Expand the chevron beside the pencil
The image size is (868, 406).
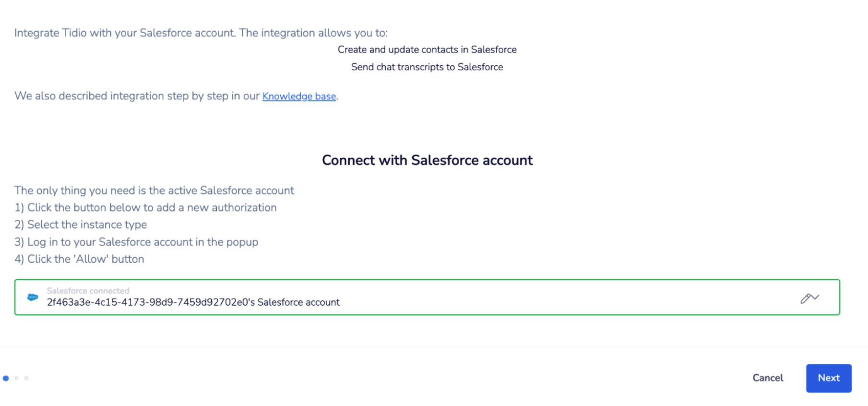[815, 298]
